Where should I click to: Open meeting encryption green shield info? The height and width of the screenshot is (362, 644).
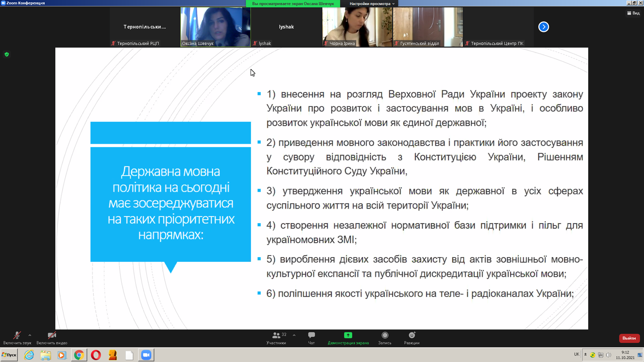[x=7, y=54]
